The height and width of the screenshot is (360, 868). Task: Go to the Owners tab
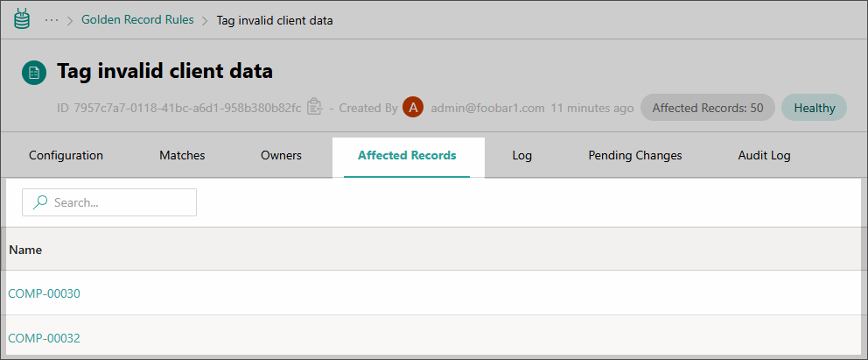click(281, 156)
